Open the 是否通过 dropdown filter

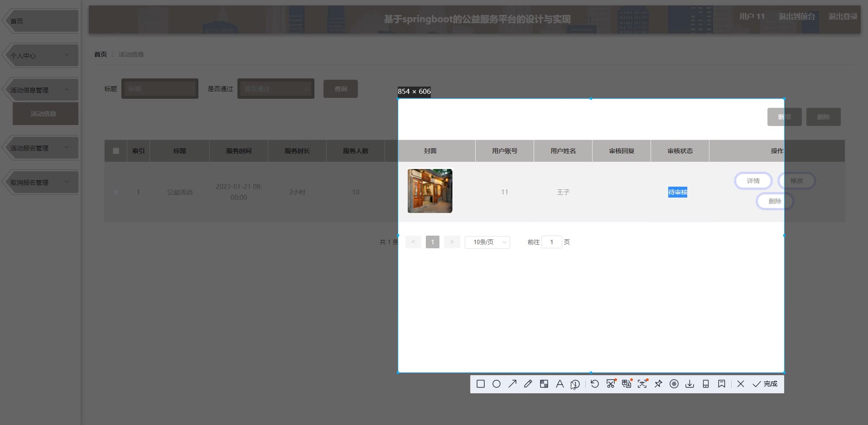point(276,89)
